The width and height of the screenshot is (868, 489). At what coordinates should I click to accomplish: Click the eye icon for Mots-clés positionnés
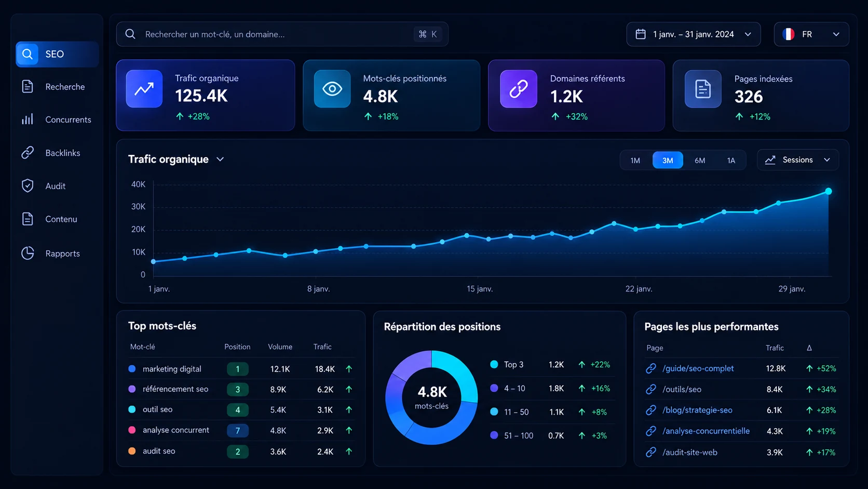332,89
